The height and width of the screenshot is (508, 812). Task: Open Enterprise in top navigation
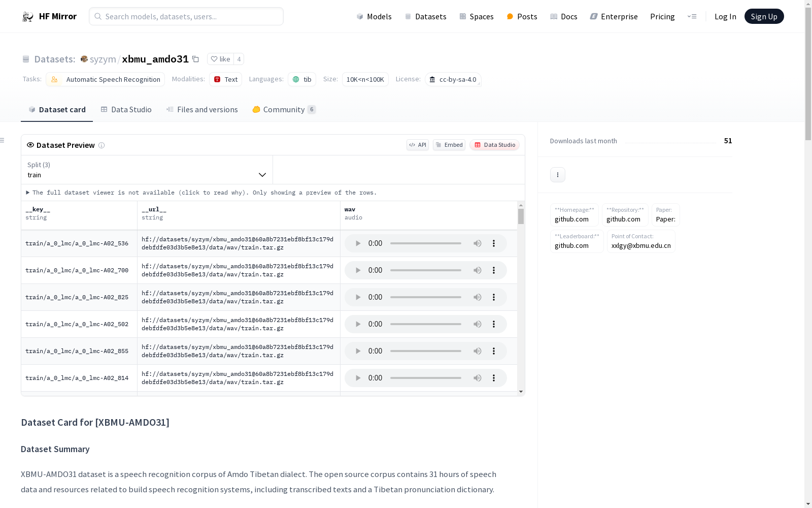pyautogui.click(x=614, y=16)
